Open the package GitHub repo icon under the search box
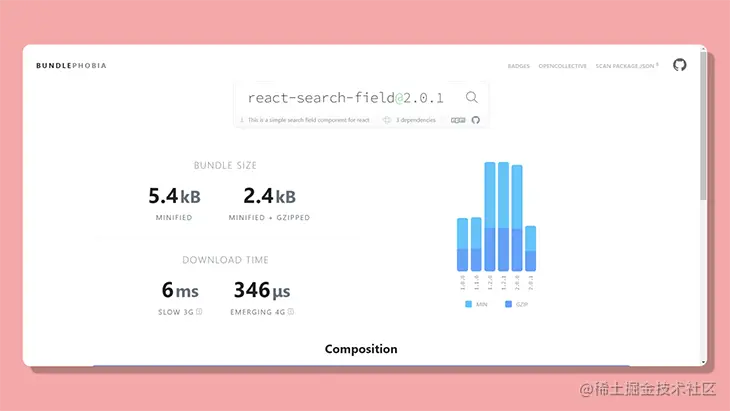This screenshot has width=730, height=411. pos(475,120)
